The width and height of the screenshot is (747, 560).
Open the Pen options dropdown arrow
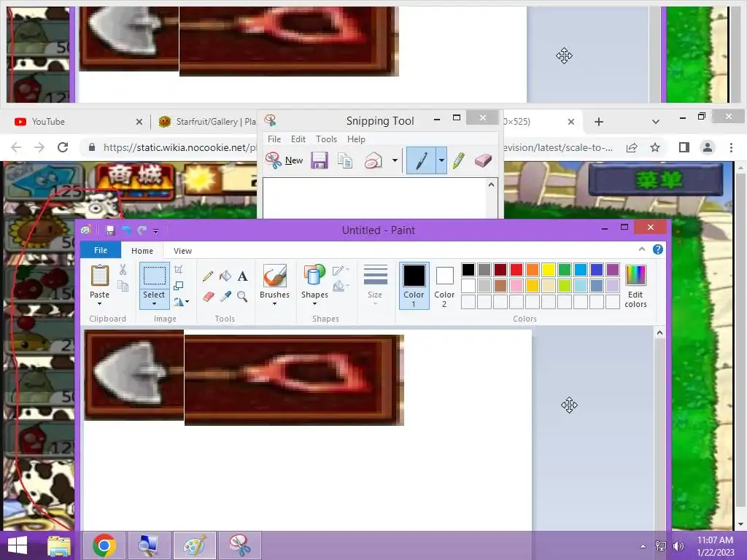click(441, 160)
